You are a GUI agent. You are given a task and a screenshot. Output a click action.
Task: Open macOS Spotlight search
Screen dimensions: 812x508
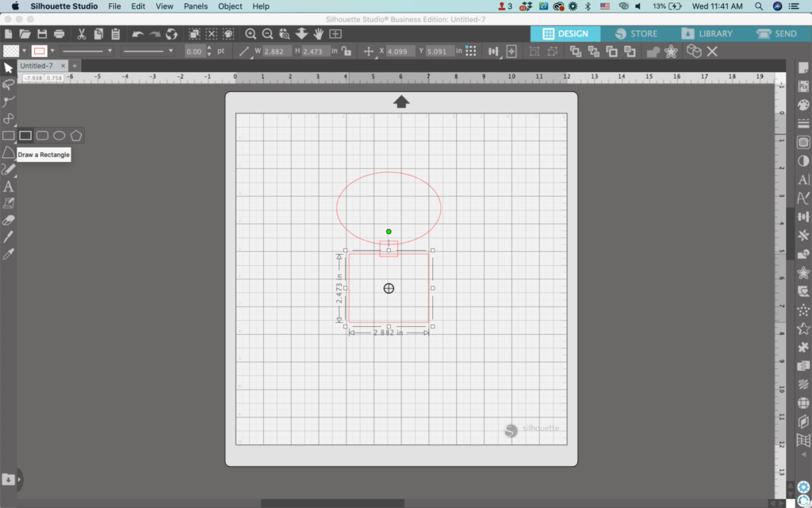(759, 6)
